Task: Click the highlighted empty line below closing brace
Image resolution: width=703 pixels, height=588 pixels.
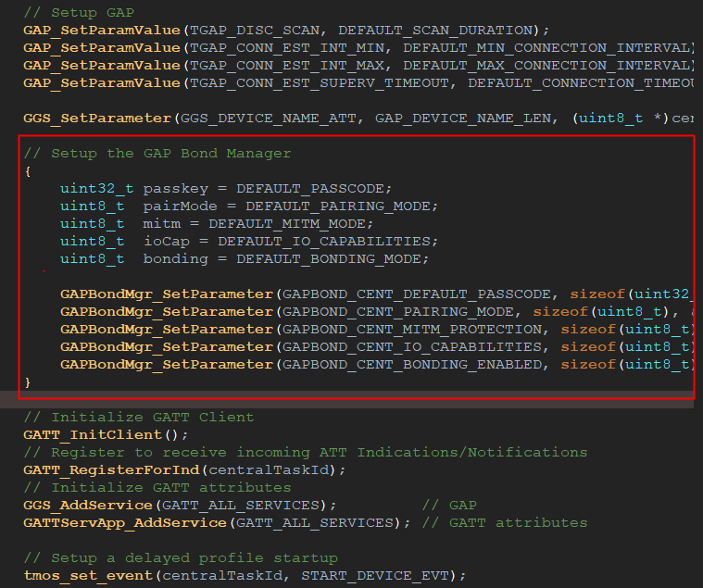Action: click(x=352, y=399)
